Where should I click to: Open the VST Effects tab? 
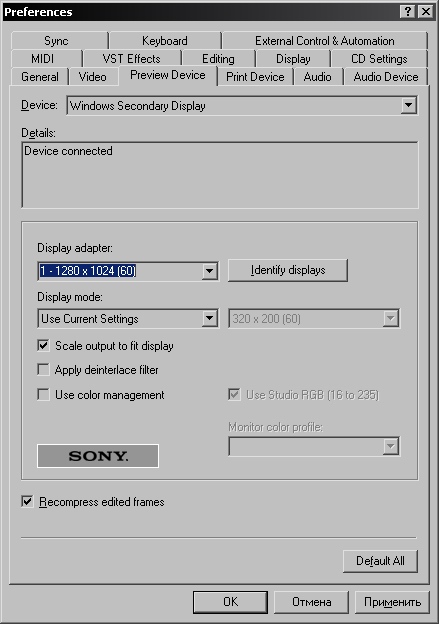[x=131, y=59]
